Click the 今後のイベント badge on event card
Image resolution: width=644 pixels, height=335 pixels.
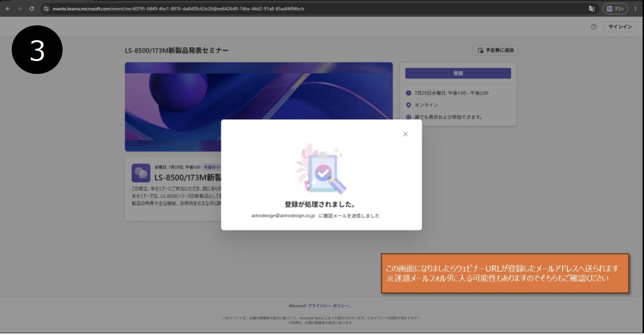click(212, 167)
